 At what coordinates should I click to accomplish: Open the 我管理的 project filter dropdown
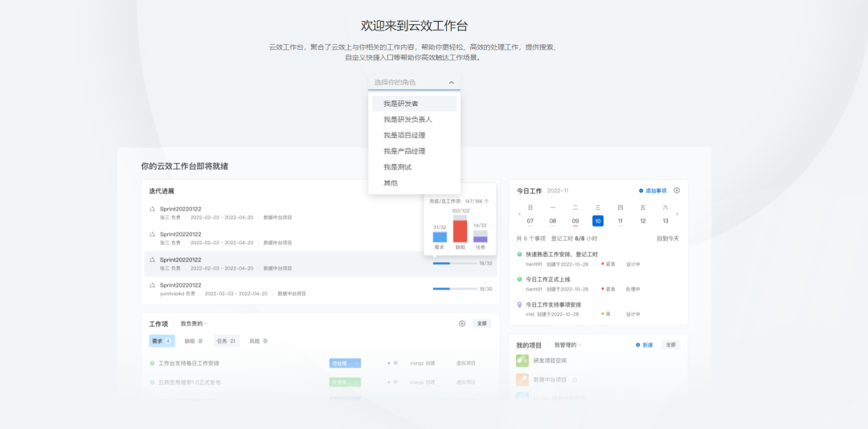(x=568, y=345)
